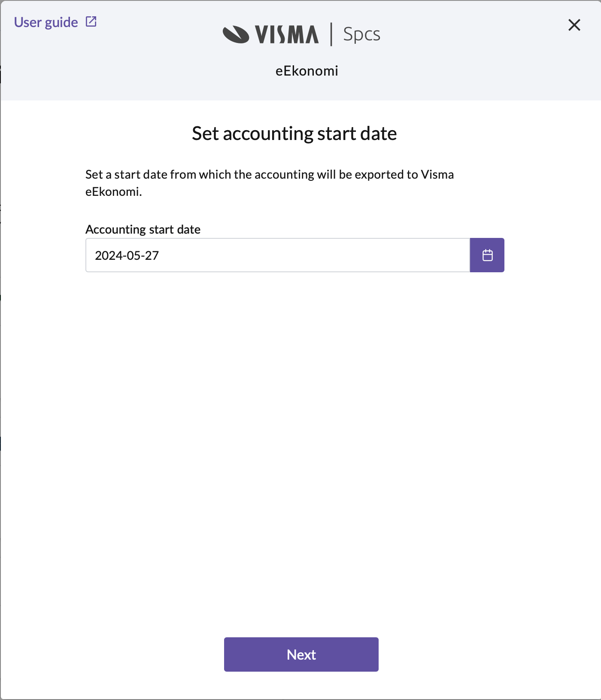
Task: Click the word guide in User guide
Action: [x=61, y=22]
